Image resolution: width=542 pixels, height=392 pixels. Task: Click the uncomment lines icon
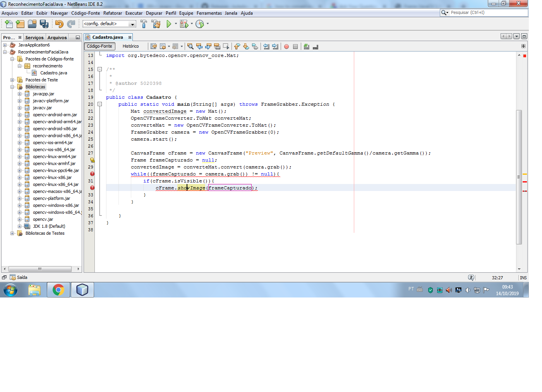[316, 46]
